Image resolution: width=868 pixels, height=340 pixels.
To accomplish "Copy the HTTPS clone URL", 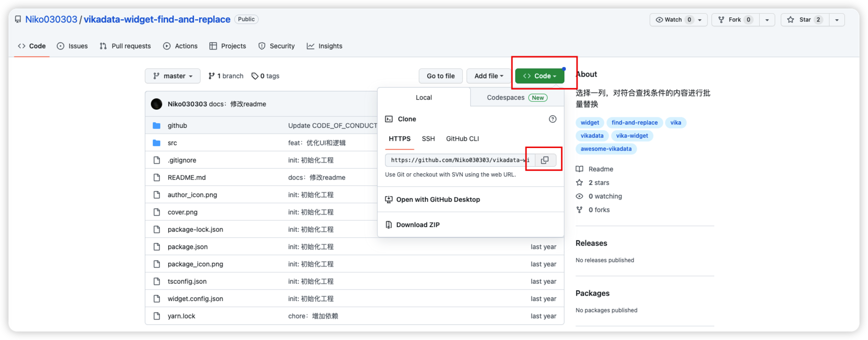I will point(545,160).
